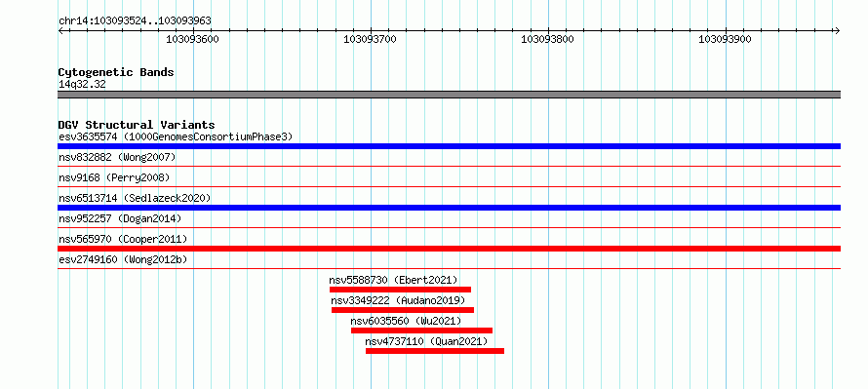Viewport: 868px width, 389px height.
Task: Click the nsv6035560 red variant bar
Action: pos(421,331)
